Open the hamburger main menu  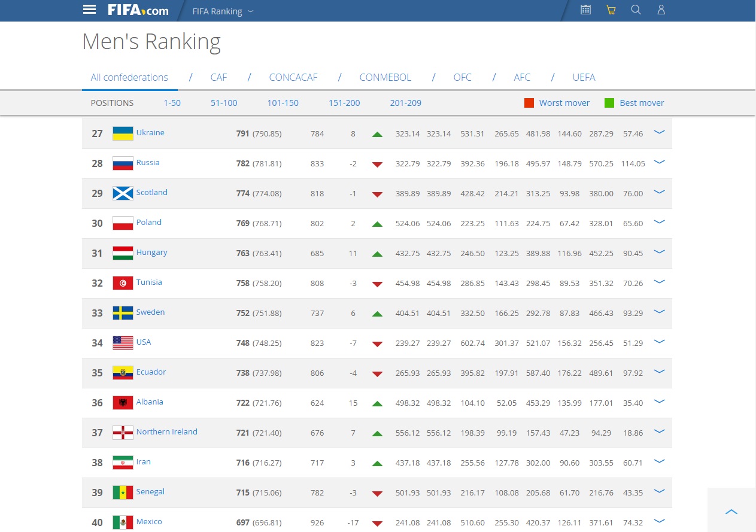[x=89, y=10]
